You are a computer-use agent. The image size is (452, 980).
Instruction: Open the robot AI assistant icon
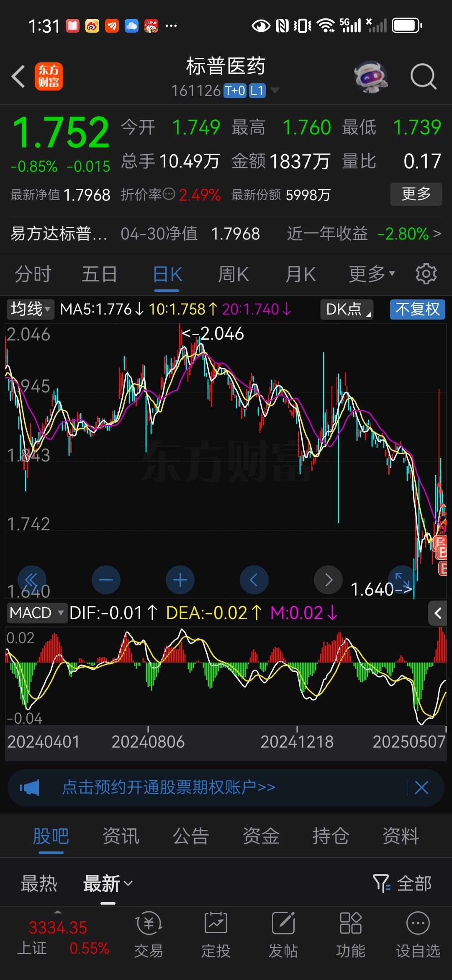371,77
